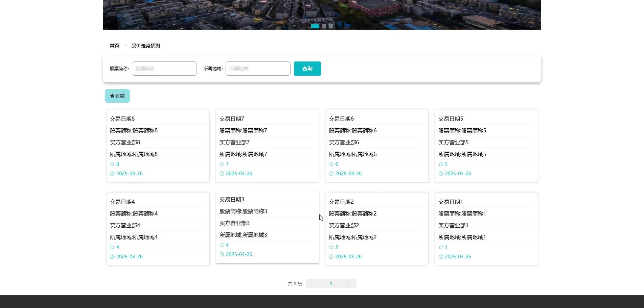The width and height of the screenshot is (644, 308).
Task: Click text 股票简称:股票简称3
Action: pyautogui.click(x=243, y=211)
